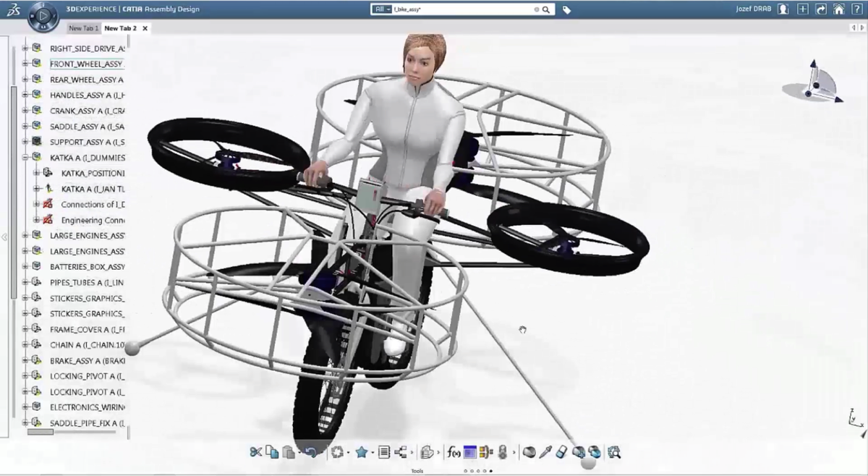
Task: Select SUPPORT_ASSY A in the tree
Action: pos(87,142)
